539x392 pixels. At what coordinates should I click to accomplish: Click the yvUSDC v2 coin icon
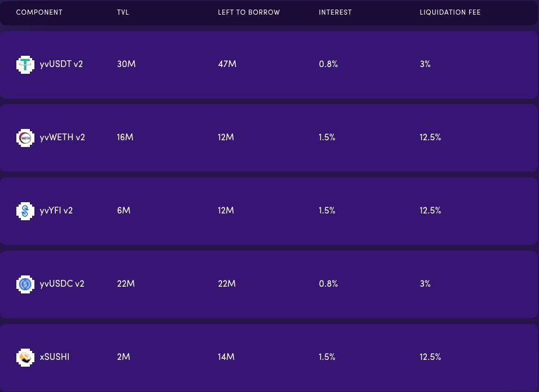(25, 284)
